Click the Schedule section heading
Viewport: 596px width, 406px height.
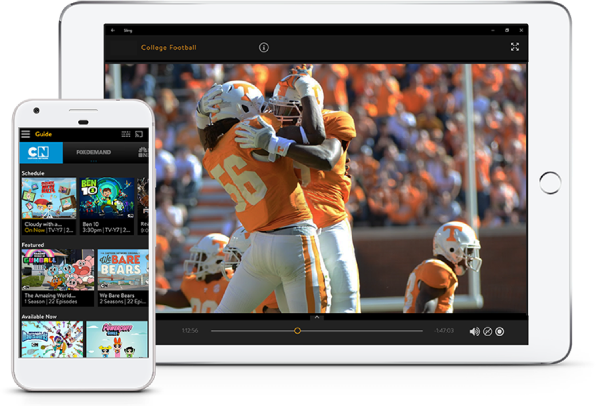pyautogui.click(x=33, y=173)
